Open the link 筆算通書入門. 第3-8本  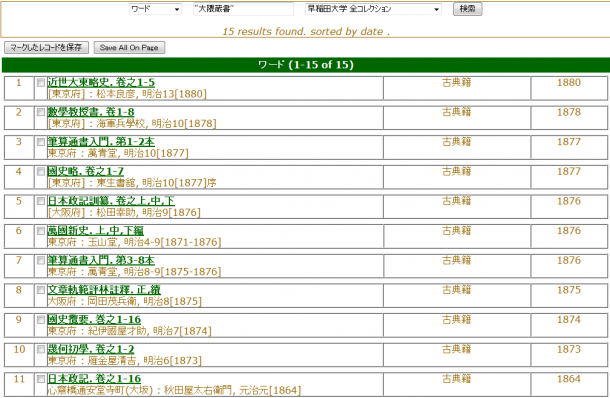coord(101,260)
